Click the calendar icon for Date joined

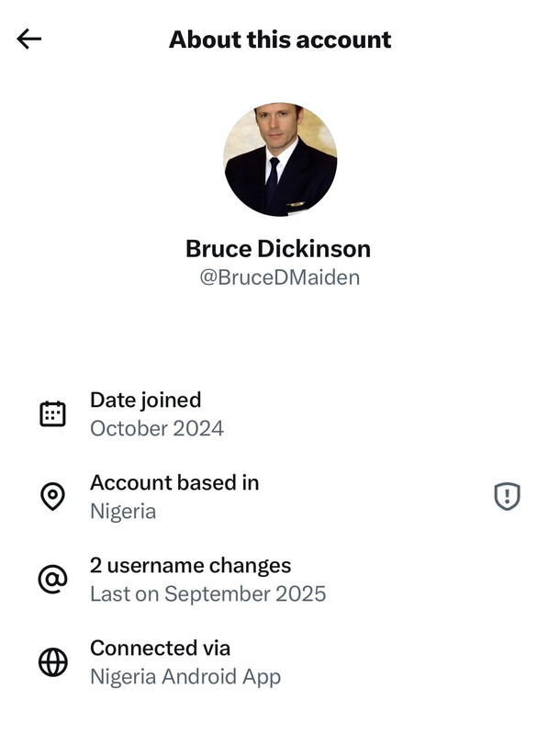point(53,414)
